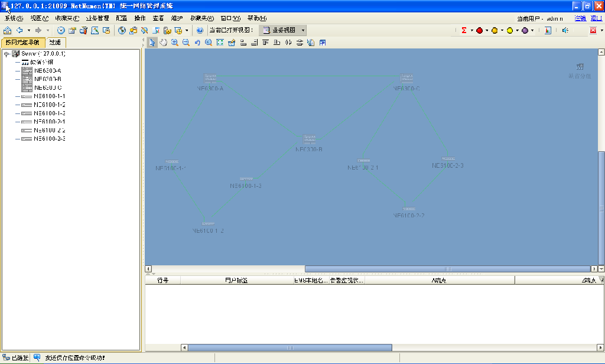
Task: Click the purple warning alarm indicator
Action: pos(525,31)
